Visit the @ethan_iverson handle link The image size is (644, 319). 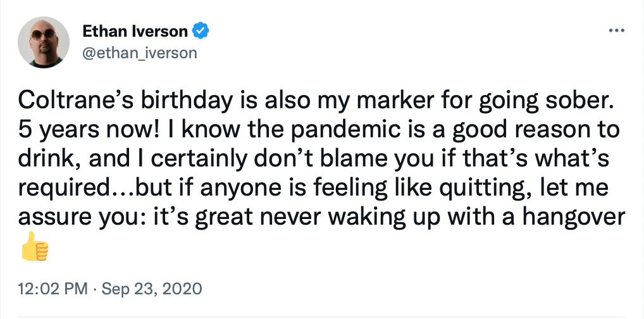(140, 53)
